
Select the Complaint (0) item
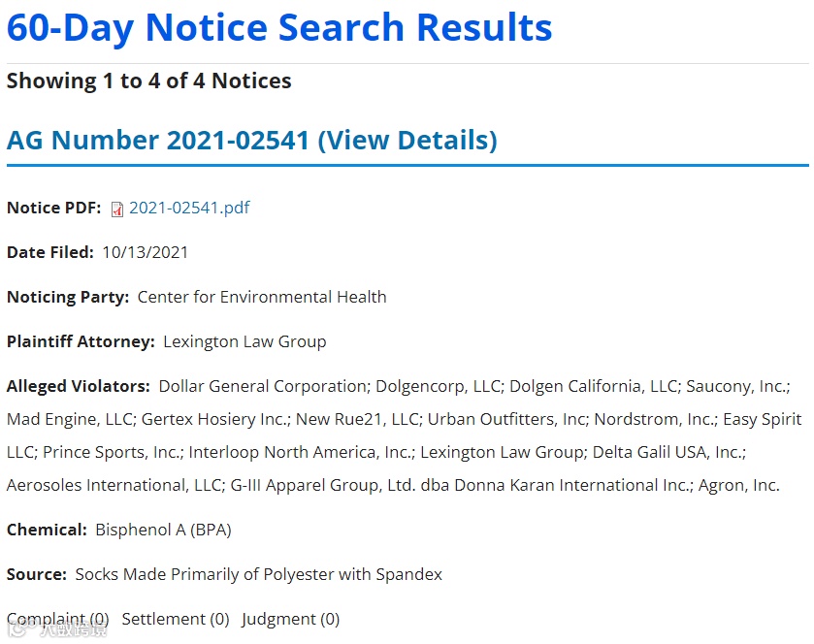tap(58, 619)
